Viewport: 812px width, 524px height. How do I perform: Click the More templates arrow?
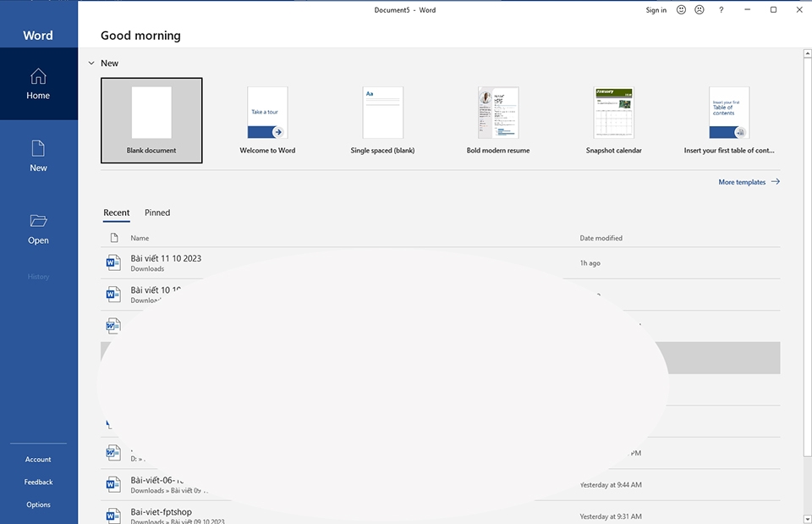776,181
